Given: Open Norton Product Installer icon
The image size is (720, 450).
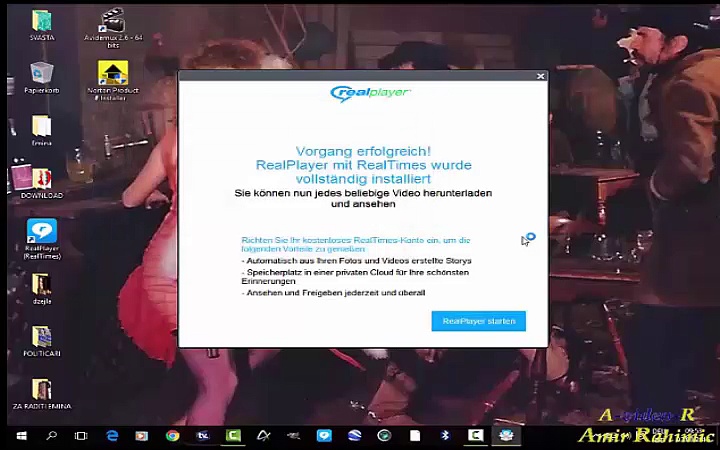Looking at the screenshot, I should click(113, 74).
